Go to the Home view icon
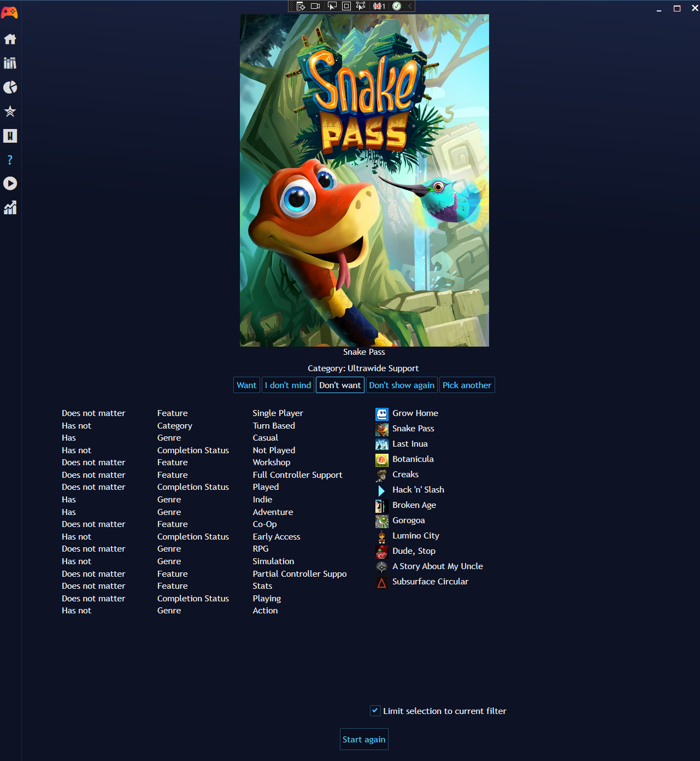The width and height of the screenshot is (700, 761). click(10, 39)
